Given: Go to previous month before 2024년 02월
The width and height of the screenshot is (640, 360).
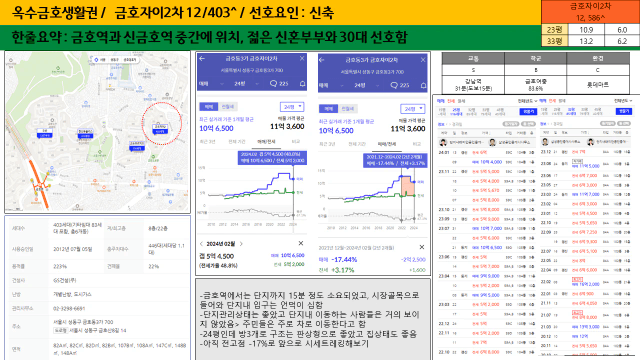Looking at the screenshot, I should coord(201,244).
